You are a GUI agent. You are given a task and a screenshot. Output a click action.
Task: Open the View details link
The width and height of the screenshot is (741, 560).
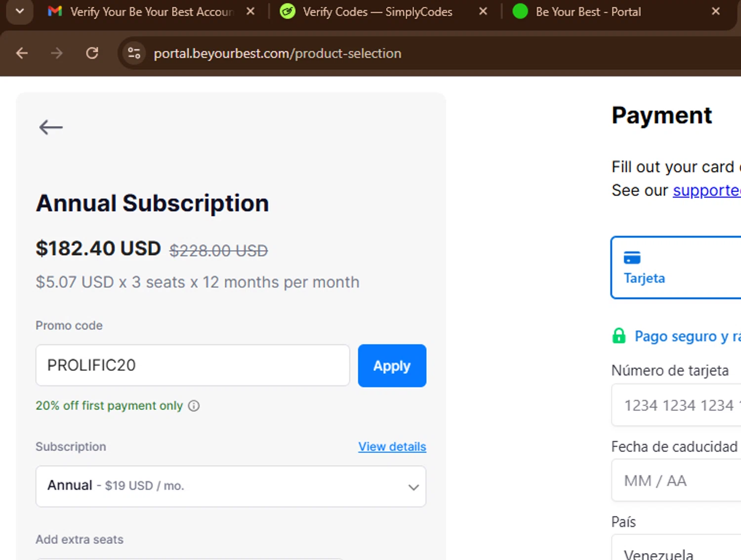(392, 446)
